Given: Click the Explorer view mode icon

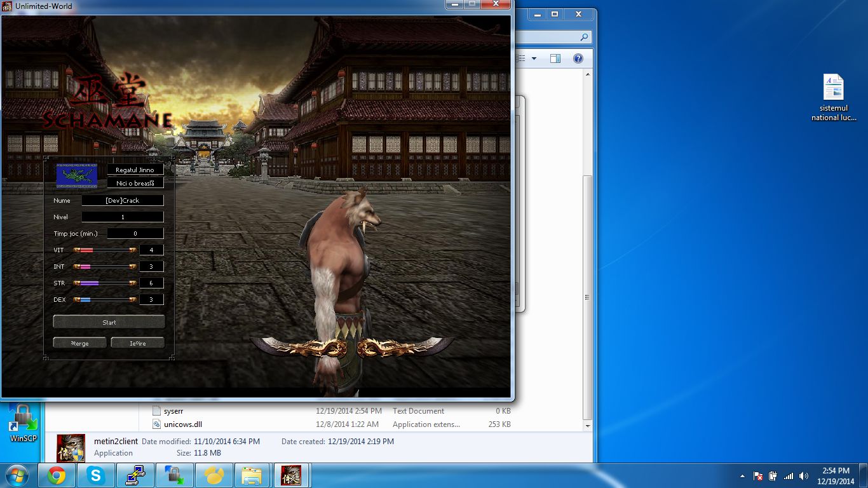Looking at the screenshot, I should pos(521,58).
